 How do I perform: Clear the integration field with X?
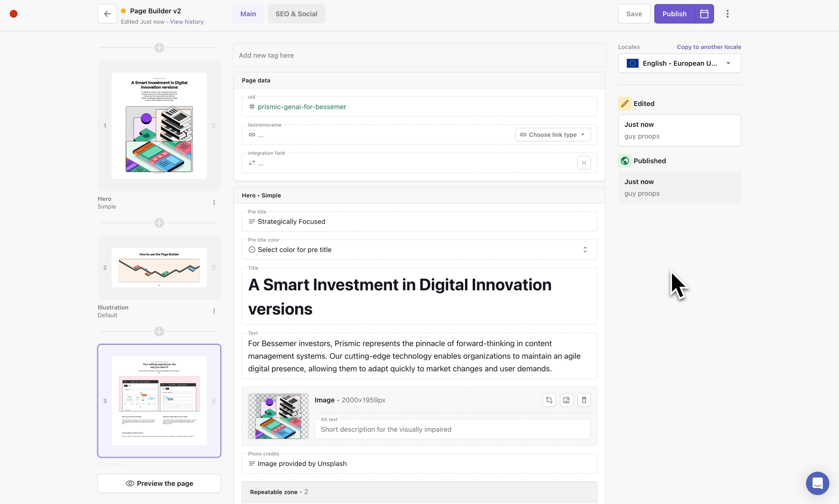pyautogui.click(x=584, y=163)
